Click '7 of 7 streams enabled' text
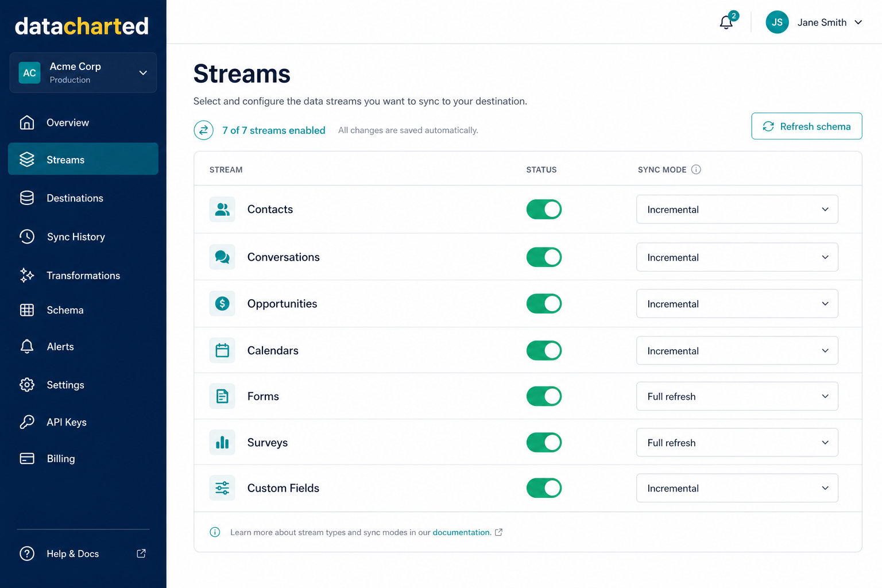 274,130
